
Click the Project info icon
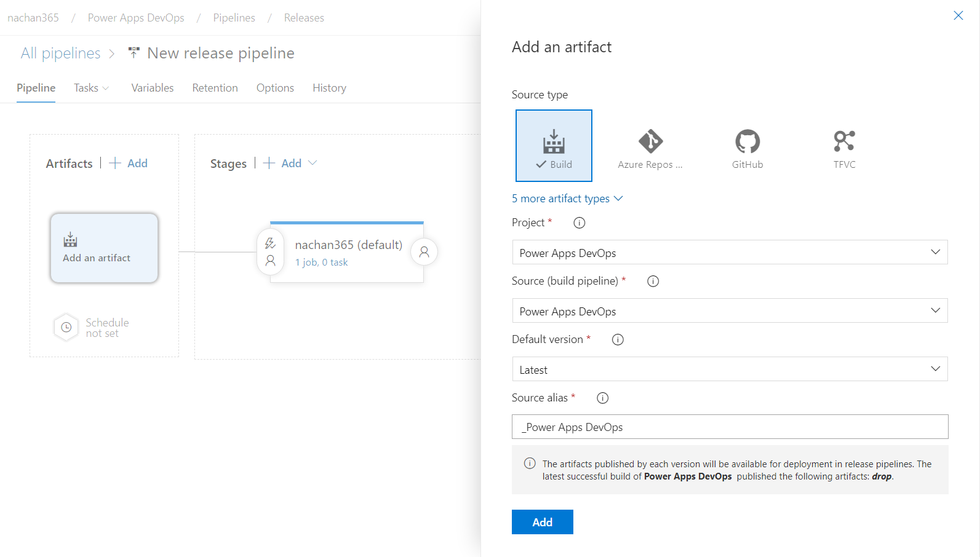[x=579, y=223]
